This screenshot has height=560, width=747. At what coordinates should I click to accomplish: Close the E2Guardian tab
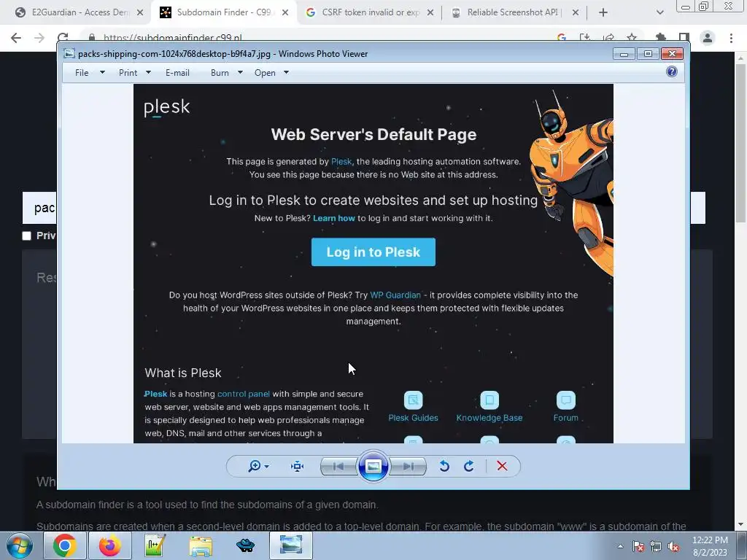pos(140,13)
